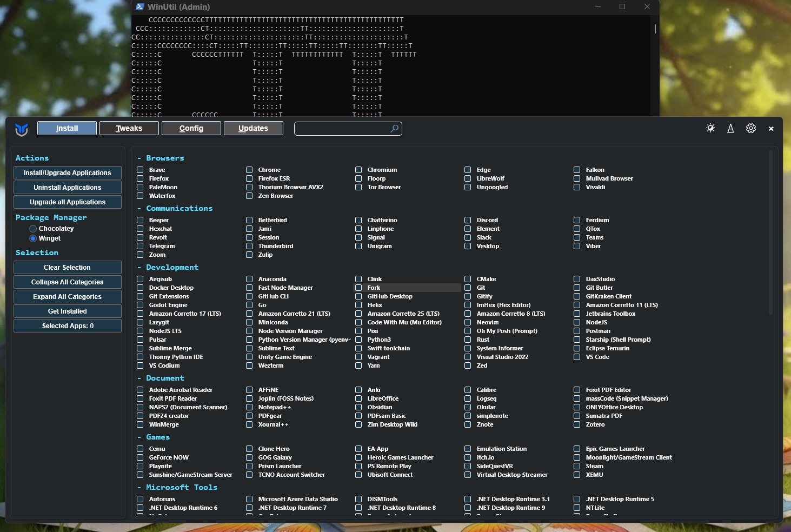
Task: Enable the Discord checkbox
Action: click(468, 220)
